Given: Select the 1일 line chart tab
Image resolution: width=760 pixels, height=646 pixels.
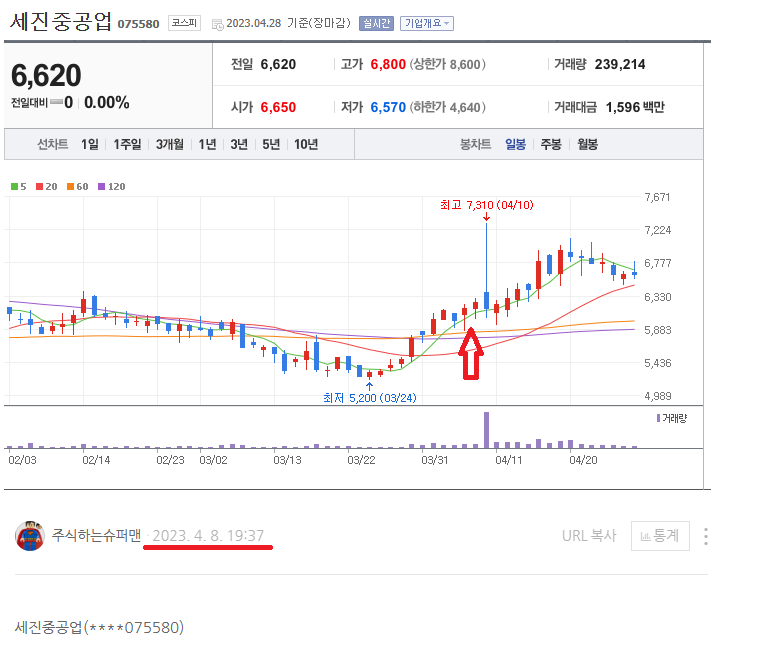Looking at the screenshot, I should coord(90,144).
